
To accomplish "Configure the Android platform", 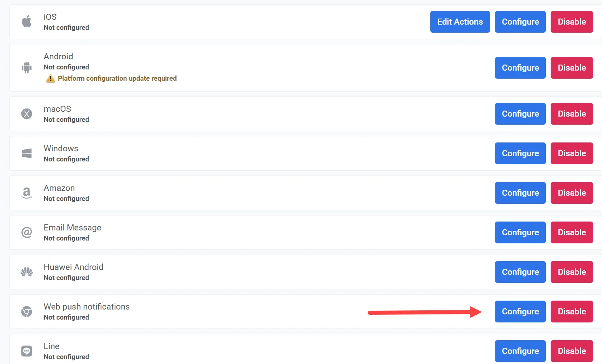I will click(520, 68).
